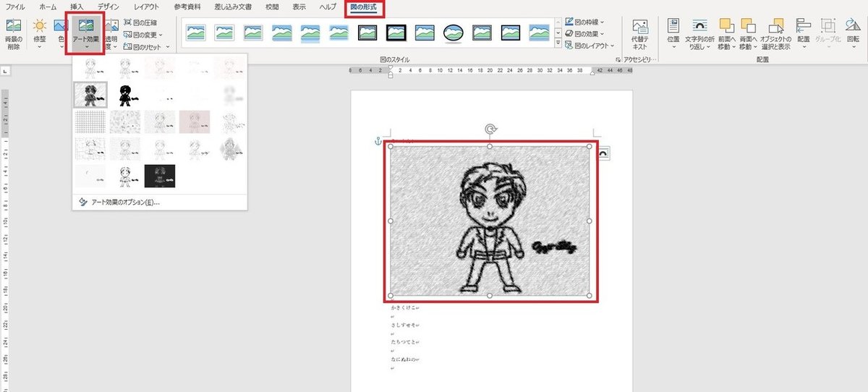This screenshot has height=392, width=868.
Task: Expand the 図のリセット dropdown arrow
Action: (167, 46)
